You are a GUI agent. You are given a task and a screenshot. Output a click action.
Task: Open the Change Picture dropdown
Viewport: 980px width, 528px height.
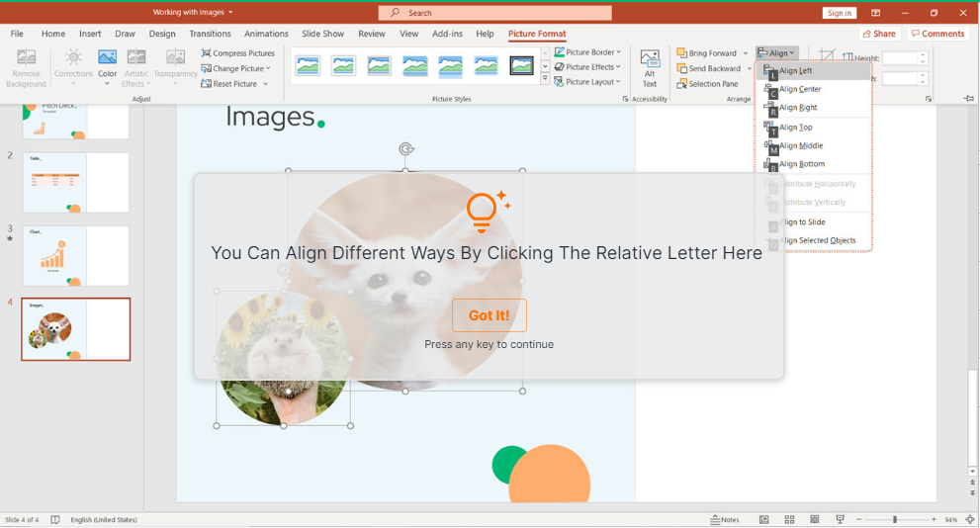click(x=235, y=68)
